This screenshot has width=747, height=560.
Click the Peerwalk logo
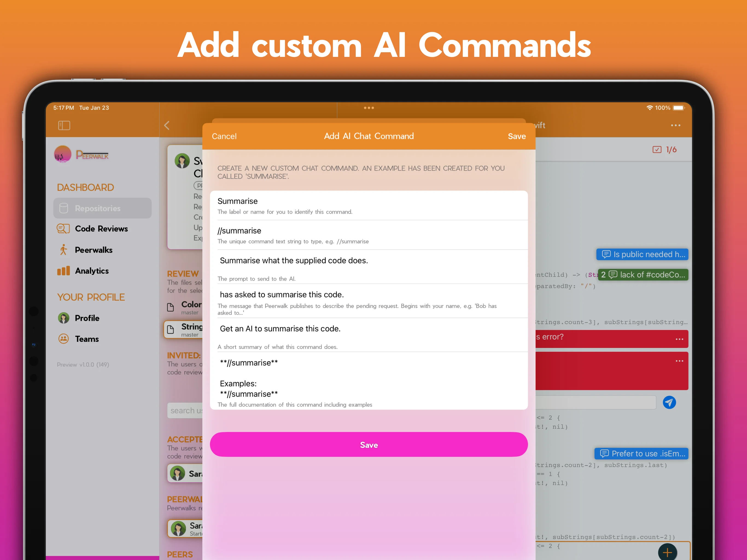pos(81,155)
